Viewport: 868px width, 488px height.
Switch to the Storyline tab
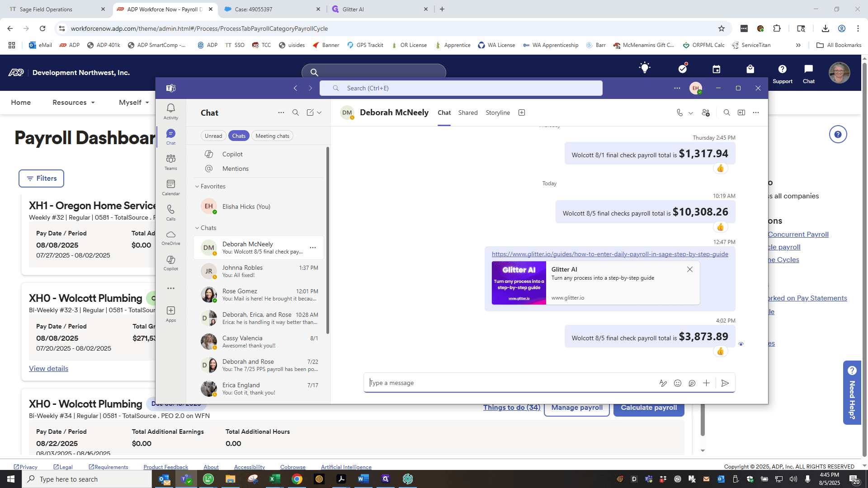(498, 113)
